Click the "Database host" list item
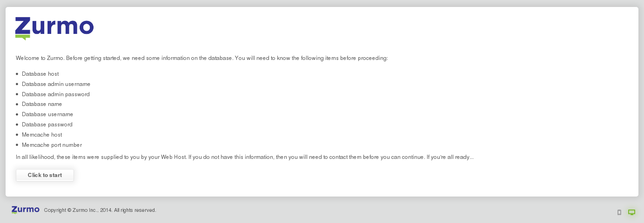This screenshot has height=223, width=644. 40,74
